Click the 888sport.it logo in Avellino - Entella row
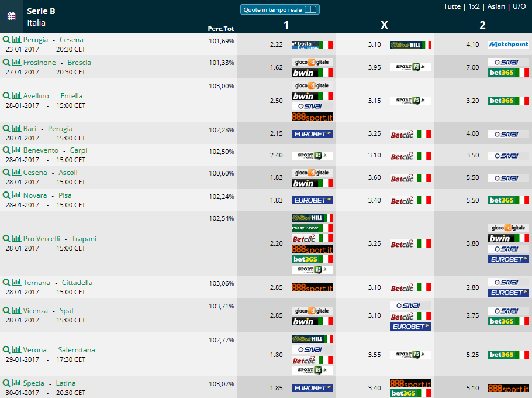Image resolution: width=532 pixels, height=398 pixels. click(312, 116)
